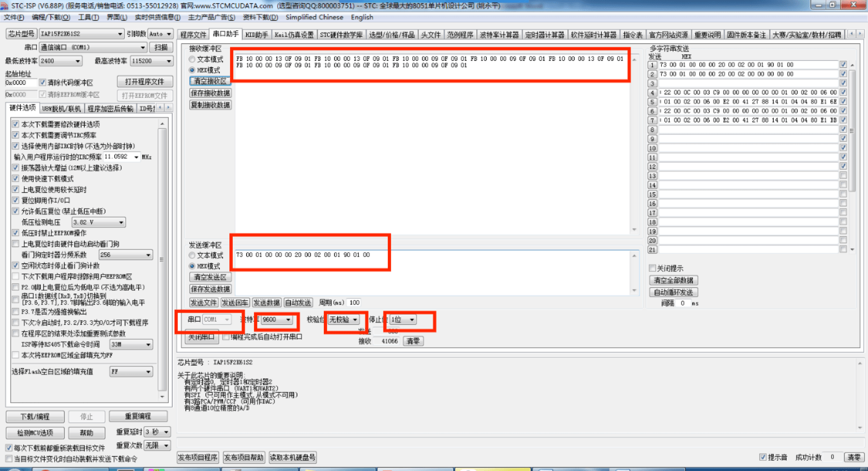Open the 文件(F) menu
This screenshot has width=868, height=471.
pos(14,17)
